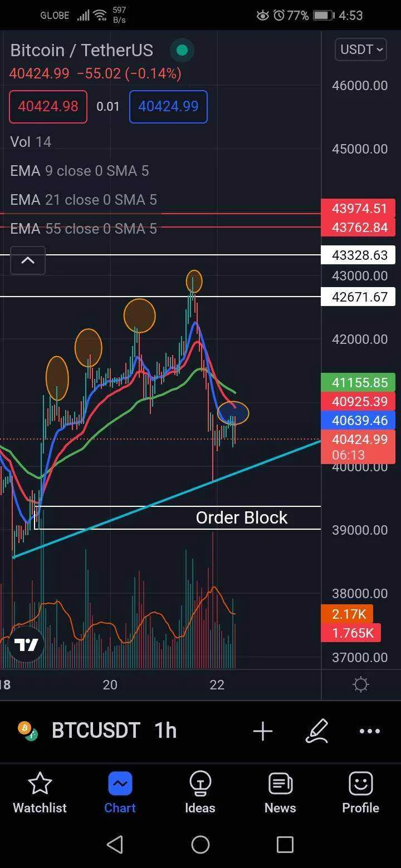Viewport: 401px width, 868px height.
Task: Tap the 46000.00 price axis label
Action: click(x=360, y=86)
